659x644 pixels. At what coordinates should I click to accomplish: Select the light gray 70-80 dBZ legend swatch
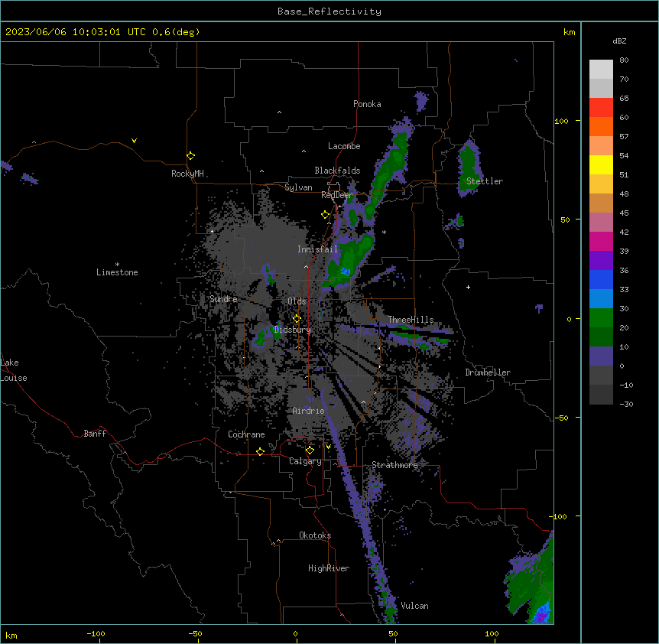tap(601, 70)
